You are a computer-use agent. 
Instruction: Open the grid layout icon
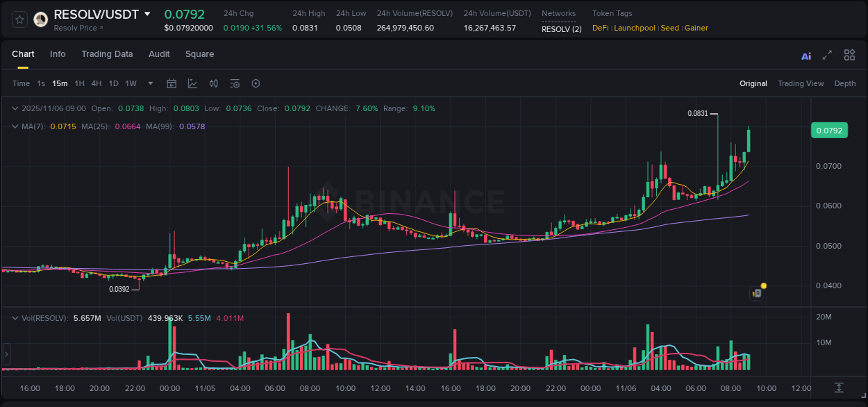[x=849, y=55]
